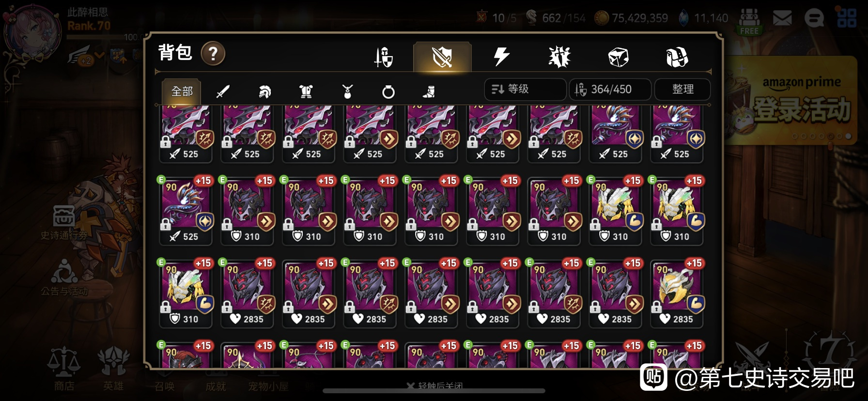Open the 等级 sort dropdown
This screenshot has width=868, height=401.
(x=525, y=89)
